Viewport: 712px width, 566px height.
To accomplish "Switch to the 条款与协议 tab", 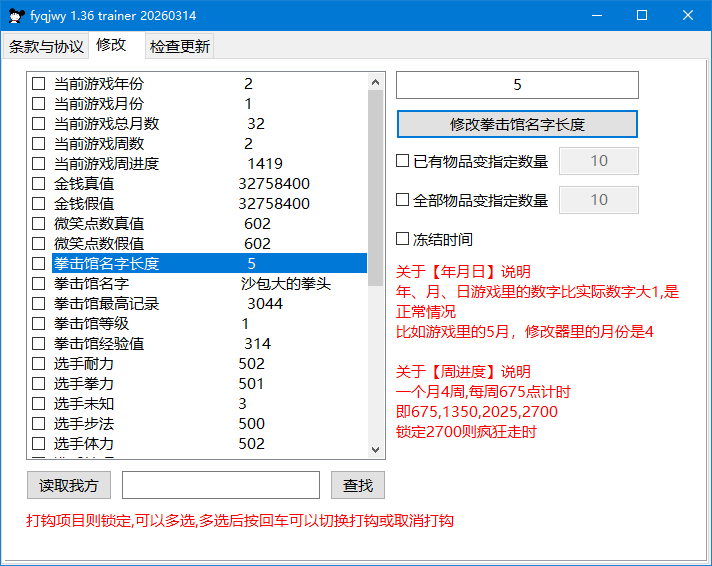I will pos(46,47).
